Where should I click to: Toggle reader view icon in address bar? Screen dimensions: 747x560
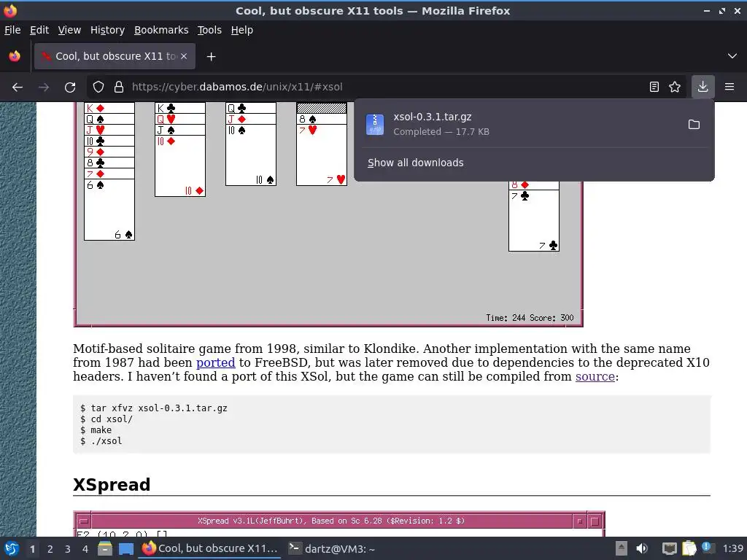(654, 87)
